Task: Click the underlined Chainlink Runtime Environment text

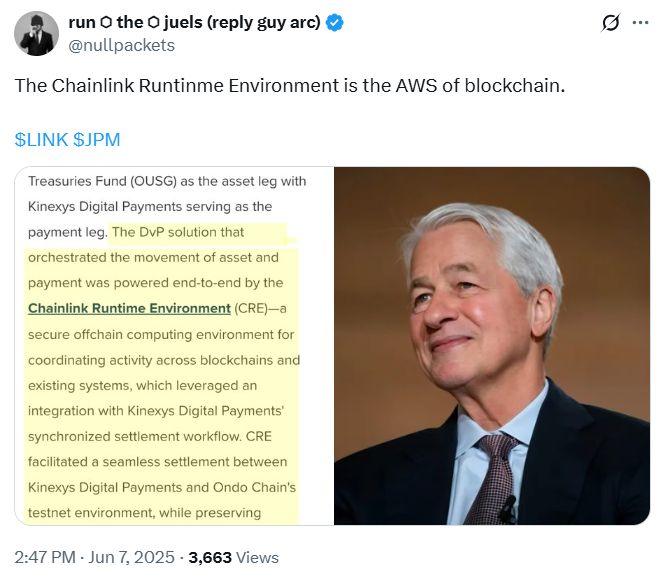Action: click(x=129, y=308)
